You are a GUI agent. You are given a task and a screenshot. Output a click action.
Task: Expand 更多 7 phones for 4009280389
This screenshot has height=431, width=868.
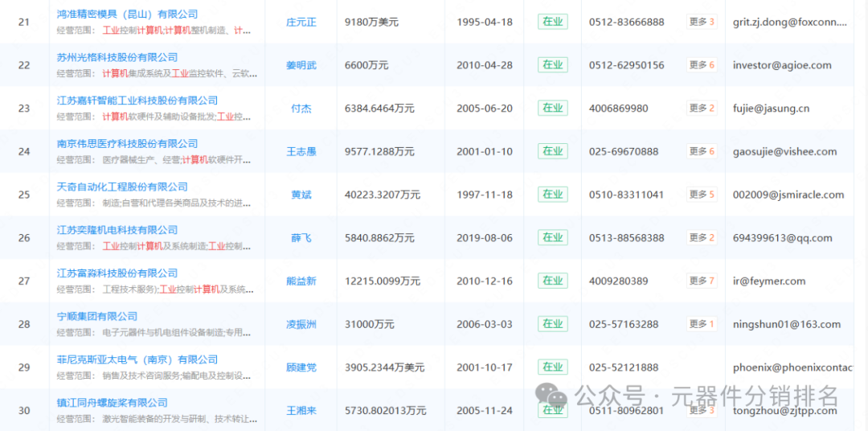click(702, 281)
